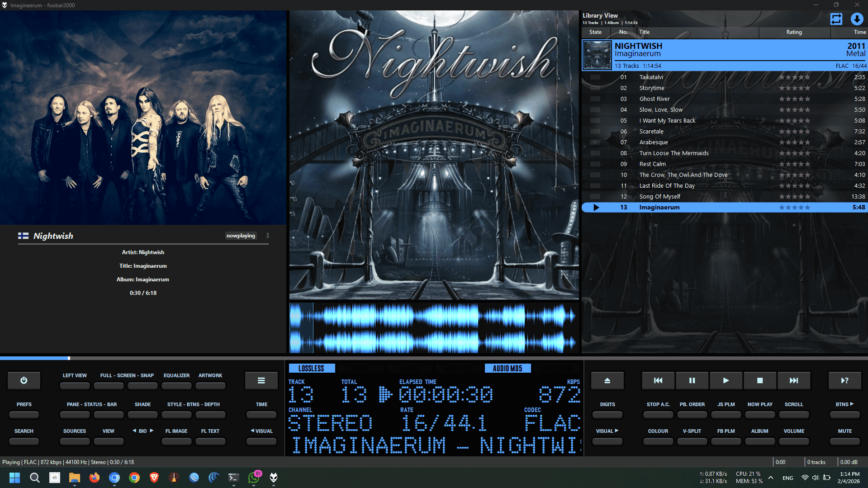This screenshot has height=488, width=868.
Task: Show hidden system tray icons
Action: pyautogui.click(x=771, y=478)
